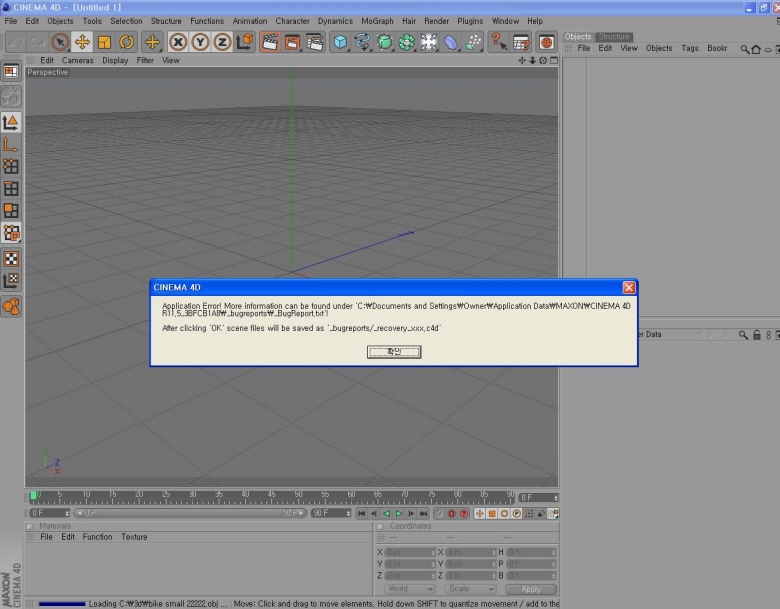Open the File menu

click(10, 21)
